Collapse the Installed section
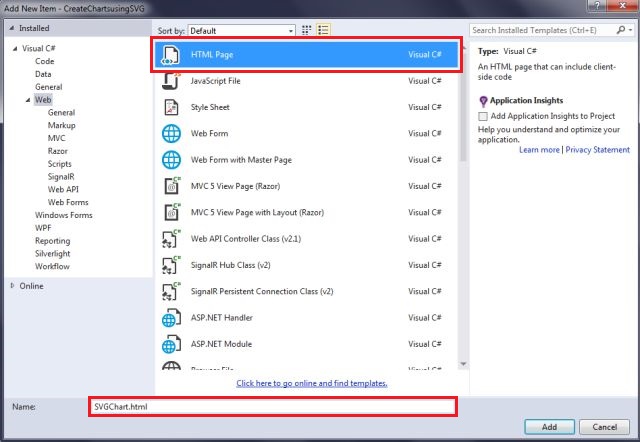This screenshot has width=640, height=442. coord(11,28)
